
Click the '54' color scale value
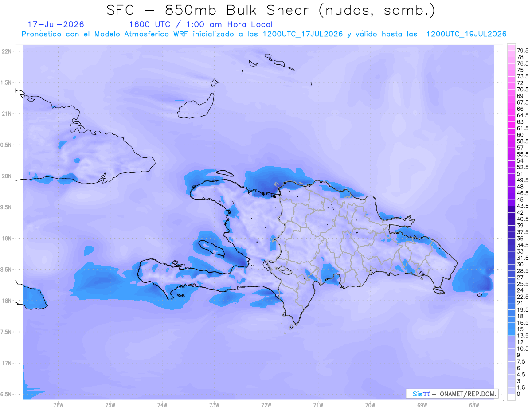(x=520, y=160)
